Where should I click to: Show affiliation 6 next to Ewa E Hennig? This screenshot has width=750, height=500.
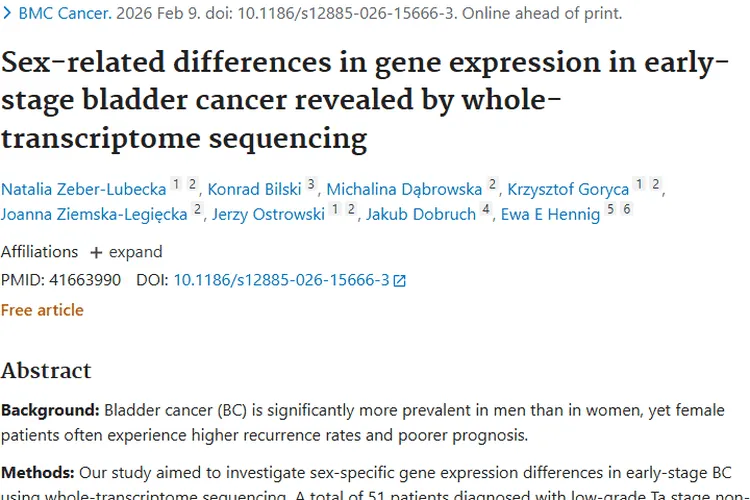tap(627, 210)
